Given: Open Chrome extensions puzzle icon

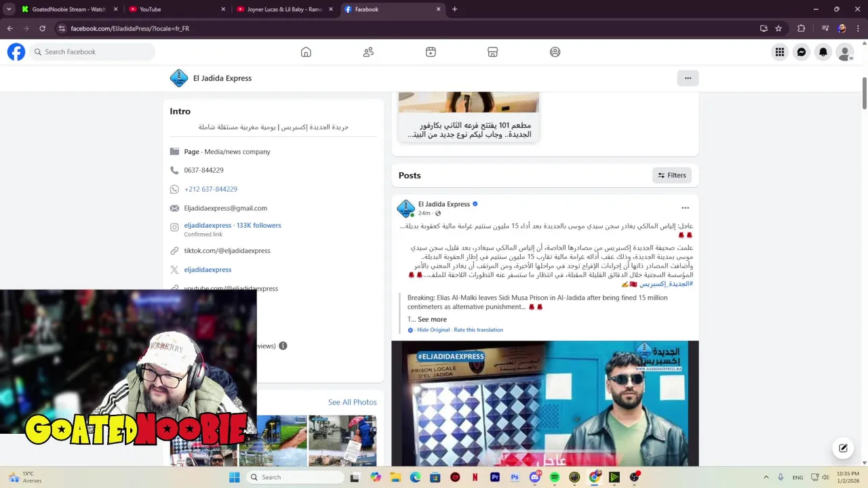Looking at the screenshot, I should tap(801, 28).
